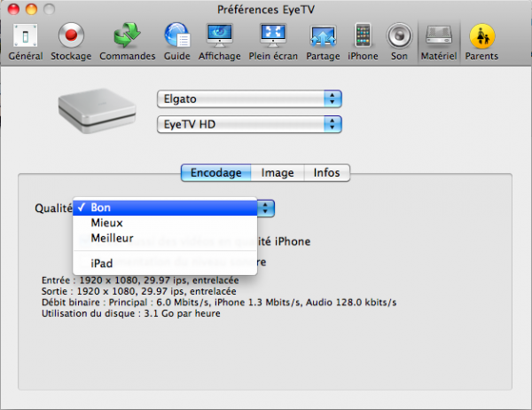Viewport: 532px width, 410px height.
Task: Open the EyeTV HD device dropdown
Action: tap(249, 122)
